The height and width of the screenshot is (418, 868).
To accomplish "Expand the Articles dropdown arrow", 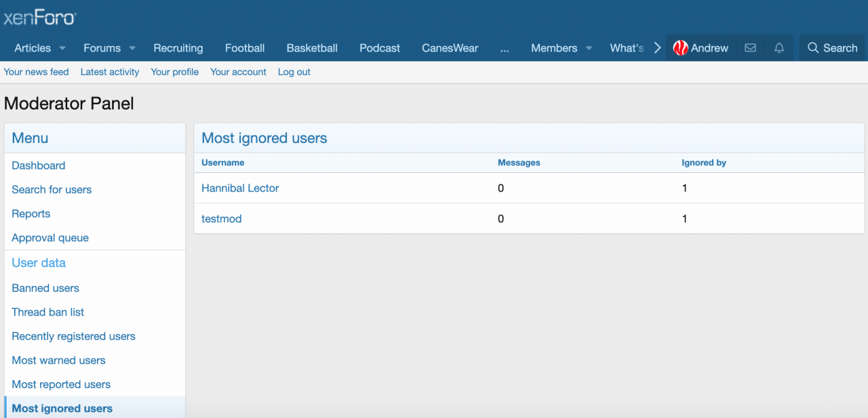I will click(x=62, y=48).
